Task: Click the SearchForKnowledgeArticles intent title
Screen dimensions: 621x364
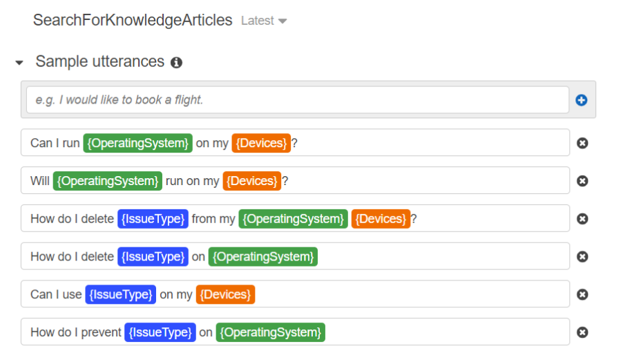Action: 133,20
